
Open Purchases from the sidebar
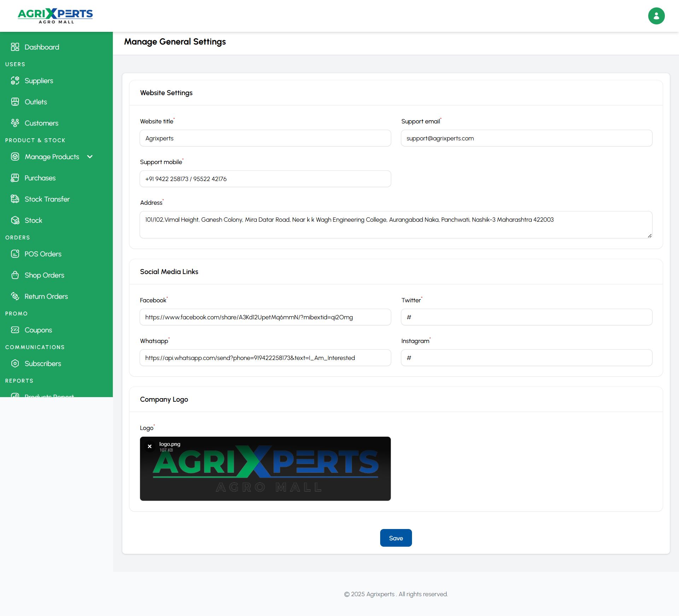coord(40,178)
